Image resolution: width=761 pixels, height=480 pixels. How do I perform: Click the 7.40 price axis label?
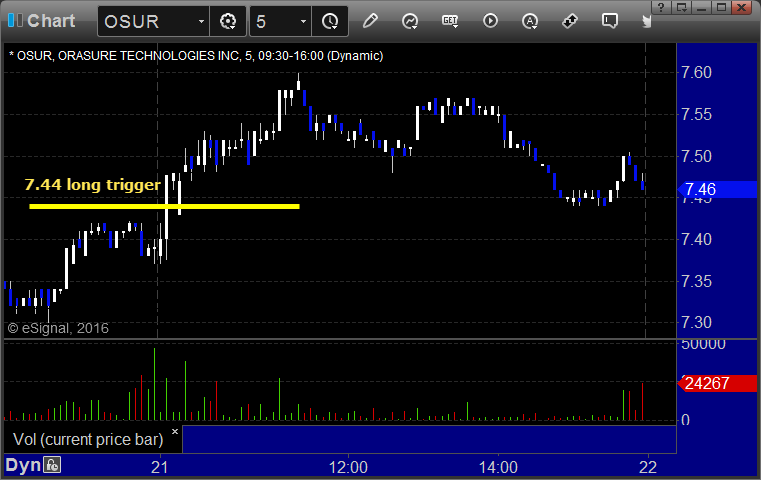[696, 239]
